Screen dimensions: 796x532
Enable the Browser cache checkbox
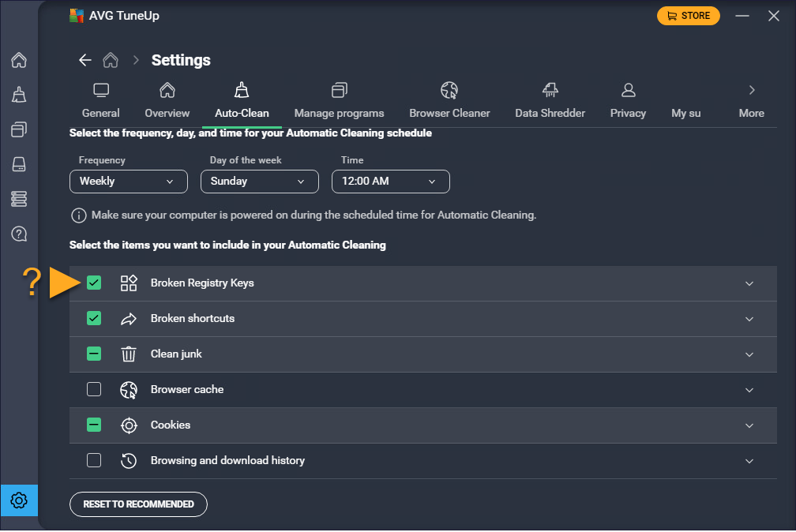94,389
